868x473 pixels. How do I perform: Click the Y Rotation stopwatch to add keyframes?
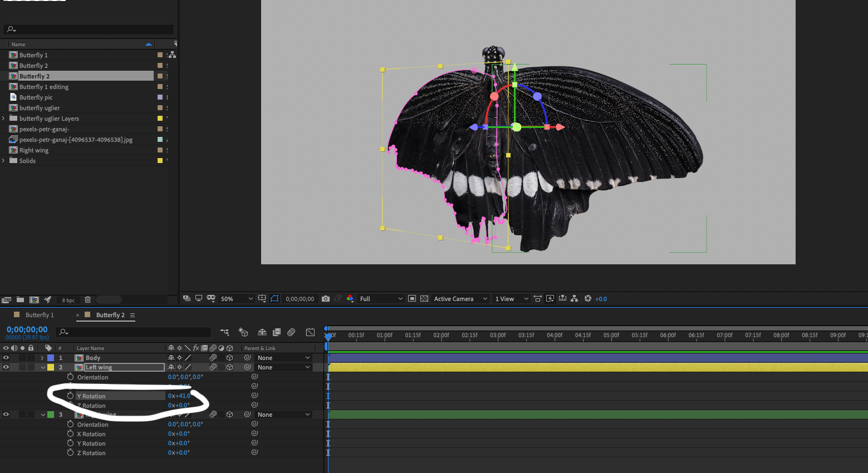(x=70, y=395)
